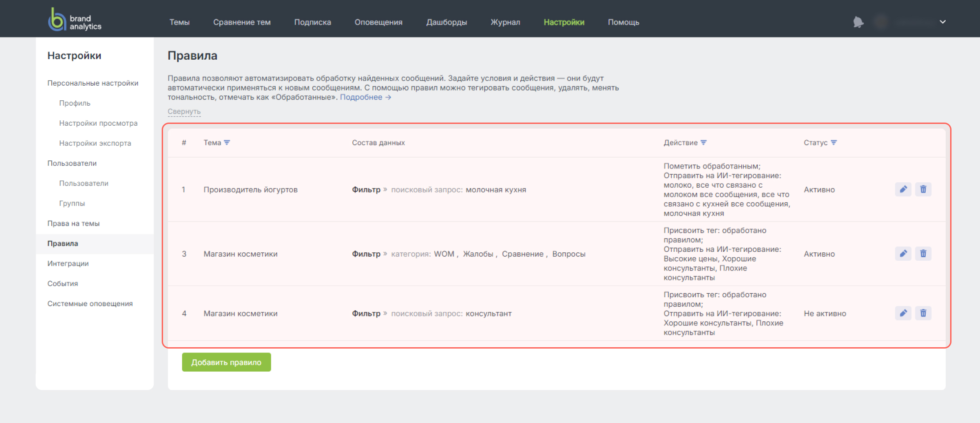Expand the user account dropdown chevron
The image size is (980, 423).
[x=943, y=22]
